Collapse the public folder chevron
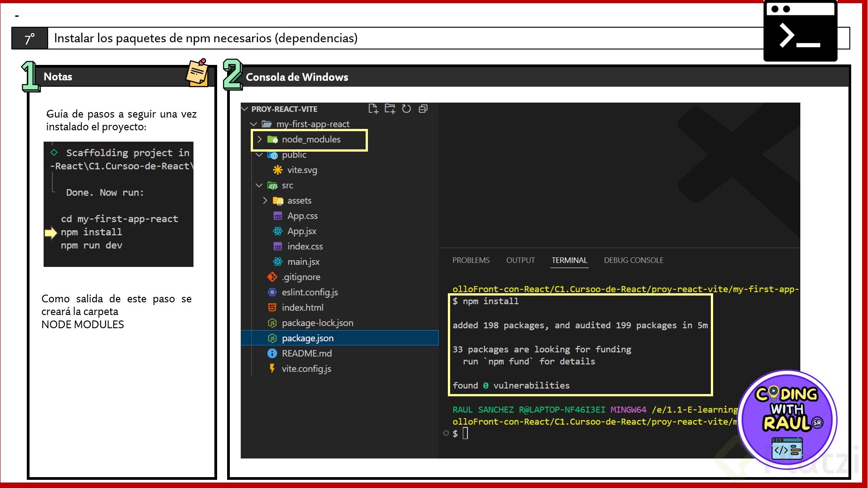868x488 pixels. pyautogui.click(x=259, y=155)
